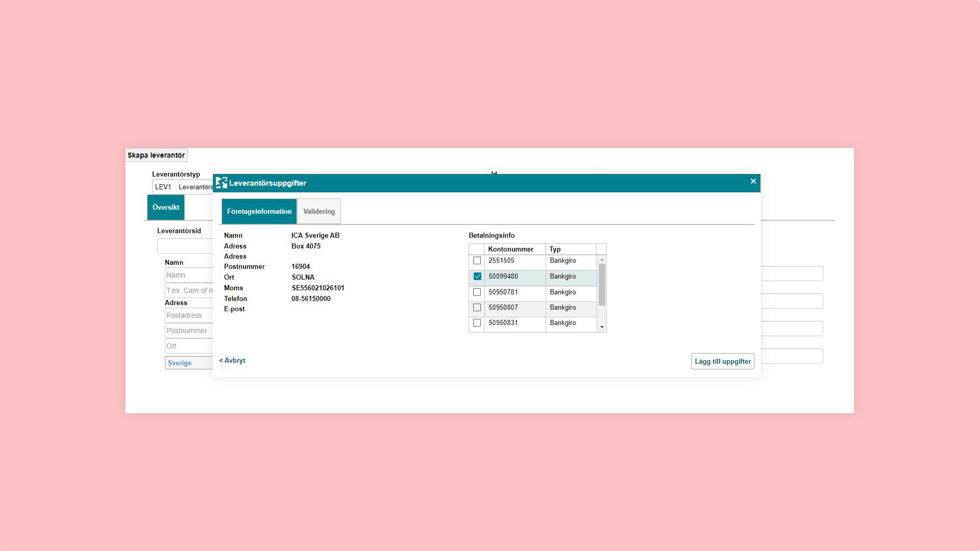Viewport: 980px width, 551px height.
Task: Switch to the Företagsinformation tab
Action: 259,211
